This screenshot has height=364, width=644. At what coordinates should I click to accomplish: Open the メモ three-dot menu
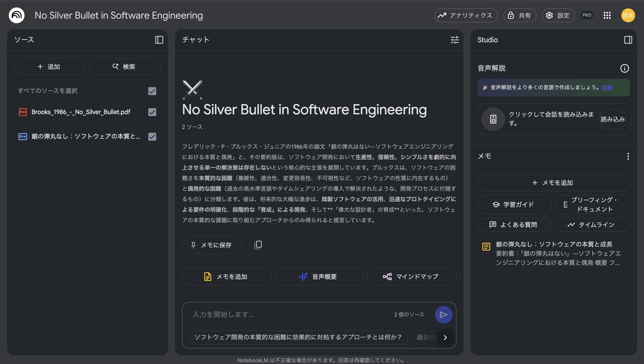628,157
